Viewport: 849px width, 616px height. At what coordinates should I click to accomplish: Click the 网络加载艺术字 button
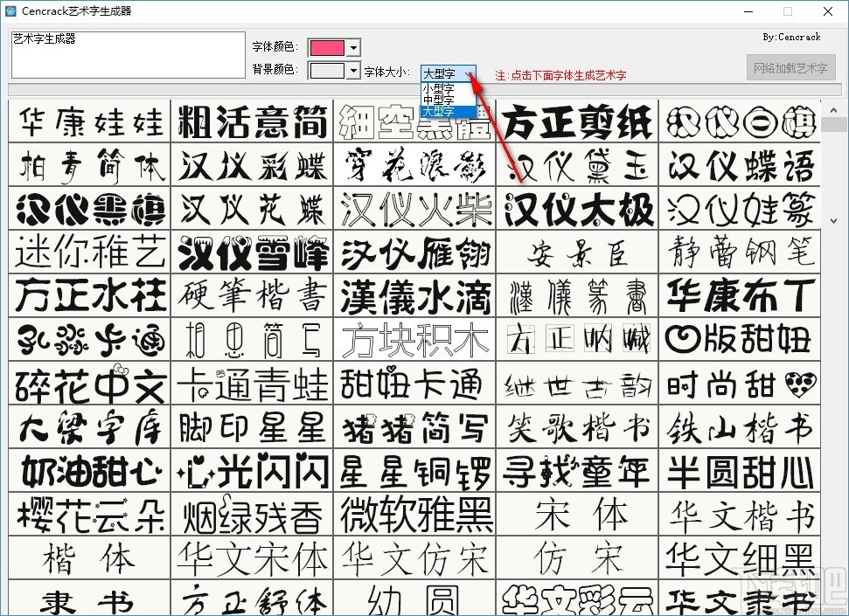pyautogui.click(x=790, y=66)
